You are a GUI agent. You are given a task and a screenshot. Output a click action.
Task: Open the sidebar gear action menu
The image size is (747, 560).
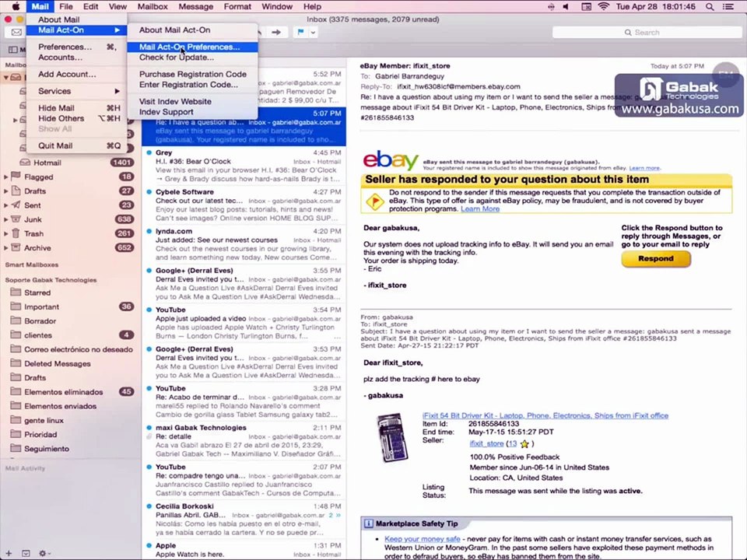point(44,553)
